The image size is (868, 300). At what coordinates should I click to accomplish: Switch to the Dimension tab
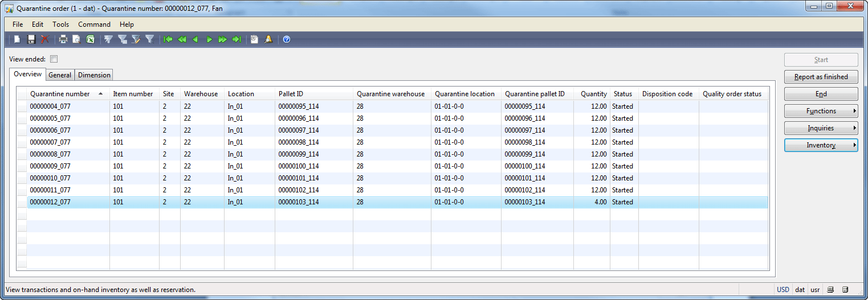(x=94, y=75)
